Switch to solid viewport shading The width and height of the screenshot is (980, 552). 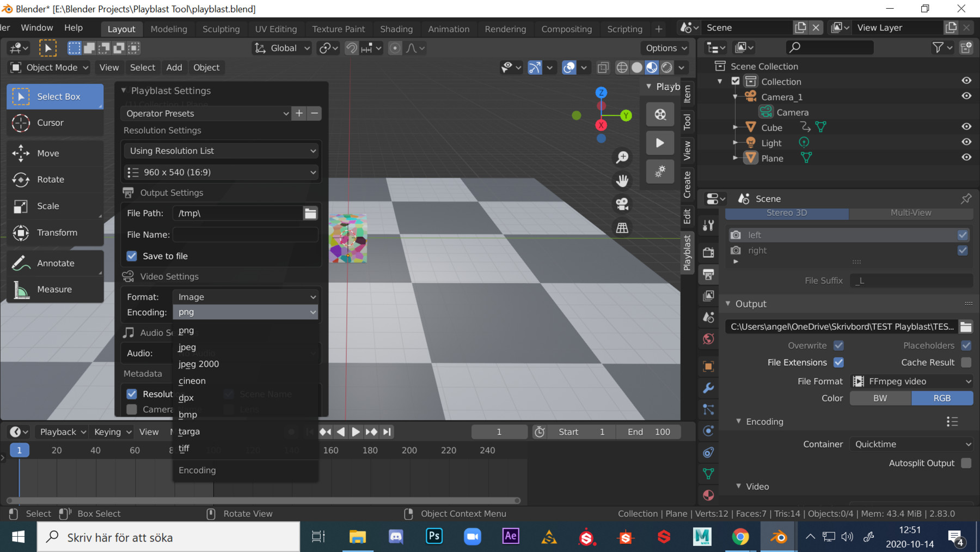[636, 68]
